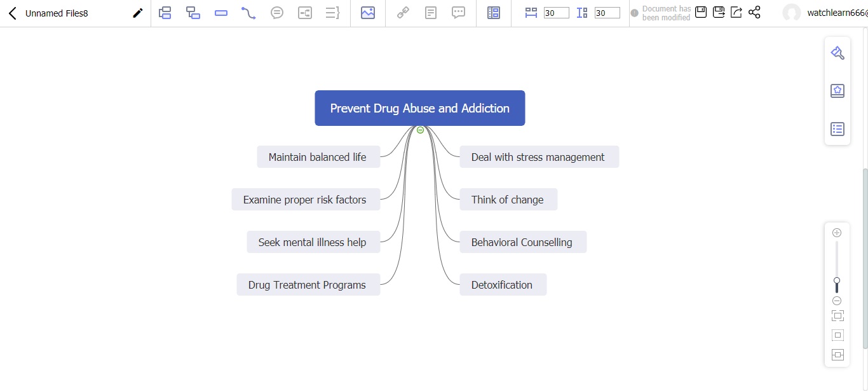Open the outline list panel

tap(837, 129)
